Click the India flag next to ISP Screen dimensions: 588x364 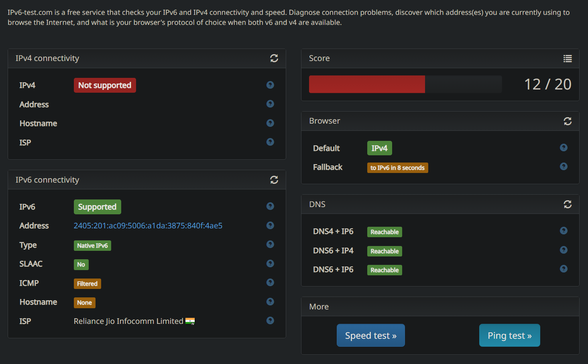click(190, 321)
